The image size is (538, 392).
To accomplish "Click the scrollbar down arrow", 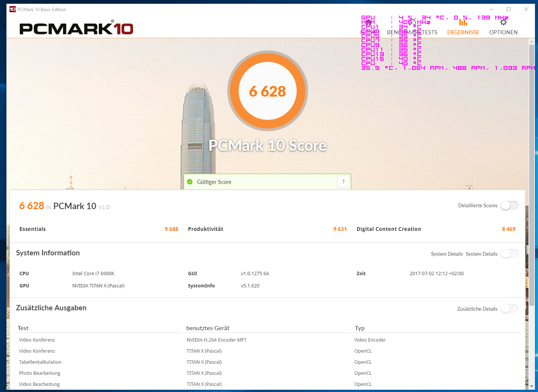I will tap(532, 386).
